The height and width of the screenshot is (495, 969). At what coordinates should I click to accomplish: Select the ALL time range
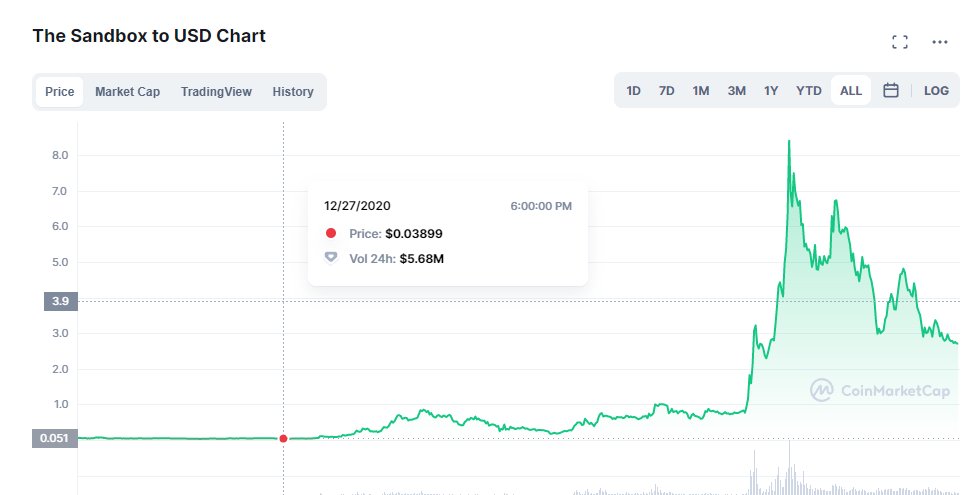click(851, 91)
